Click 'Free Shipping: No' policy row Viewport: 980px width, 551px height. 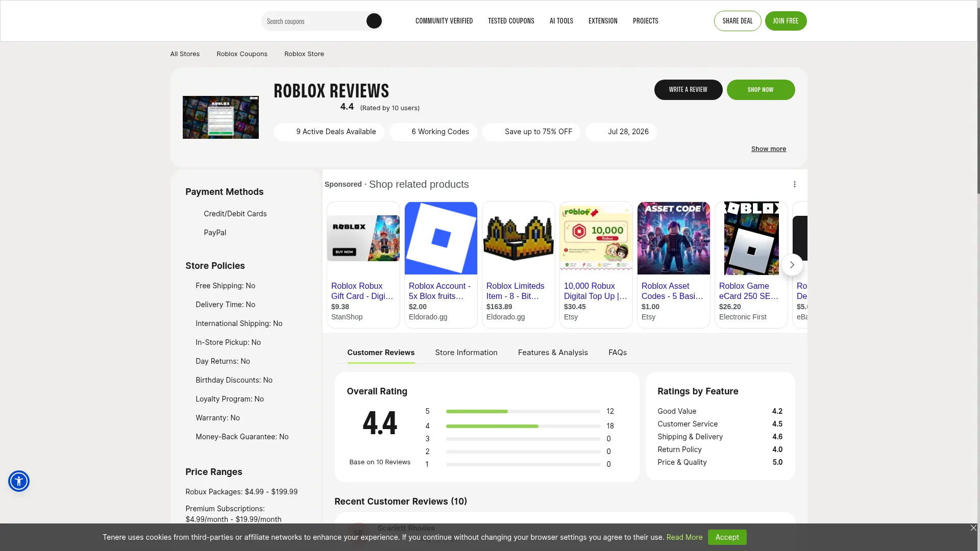(225, 286)
